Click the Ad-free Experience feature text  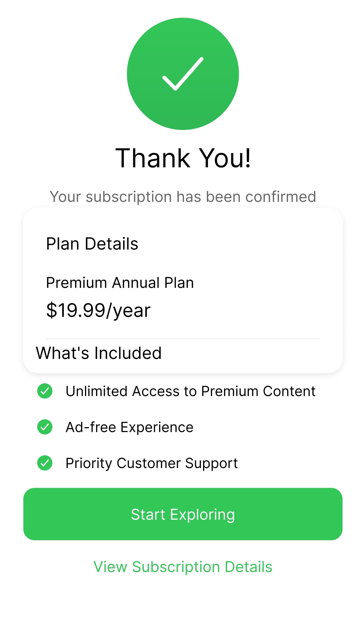[x=129, y=427]
